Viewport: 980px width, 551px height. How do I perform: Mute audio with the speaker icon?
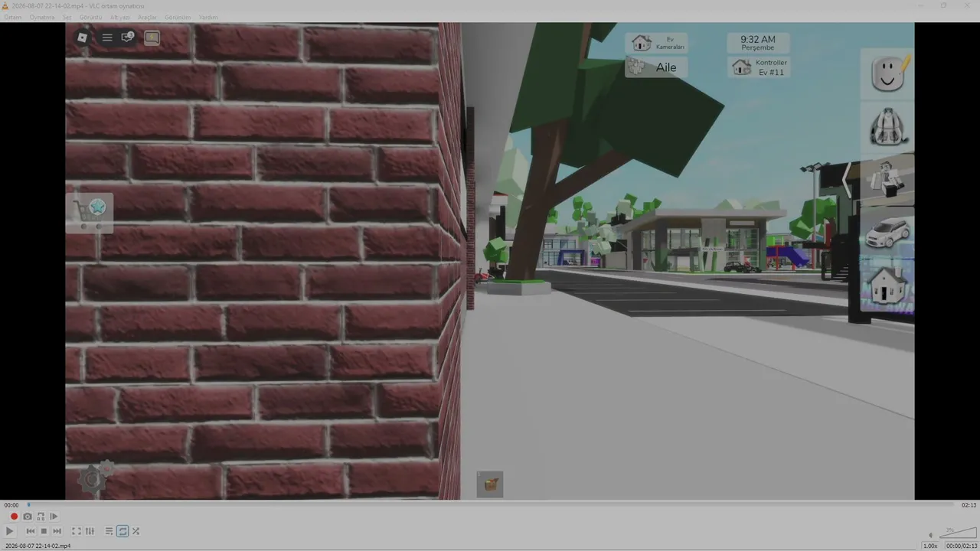(x=931, y=535)
